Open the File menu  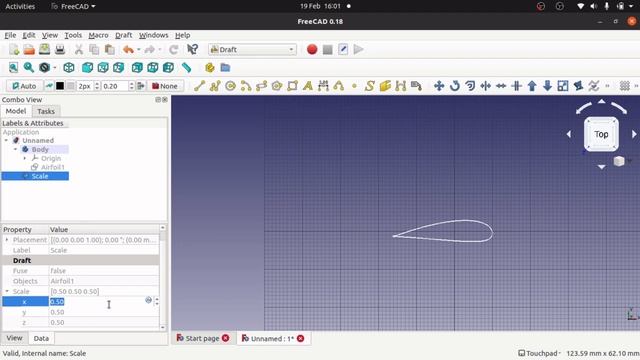(x=10, y=35)
